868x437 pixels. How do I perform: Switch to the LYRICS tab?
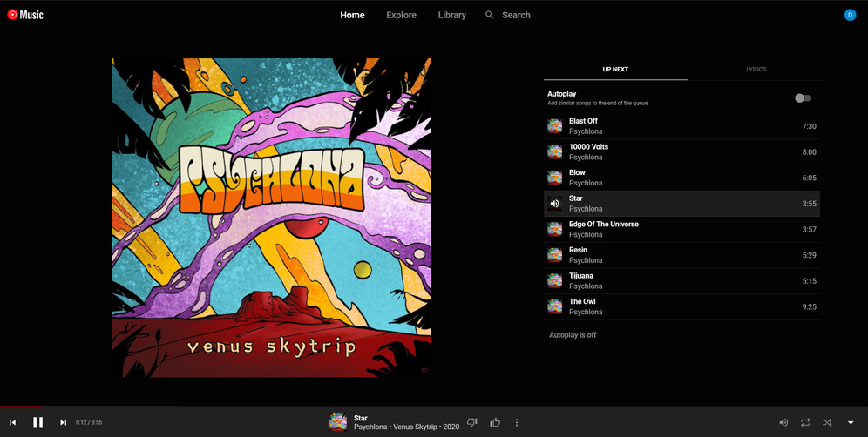756,69
